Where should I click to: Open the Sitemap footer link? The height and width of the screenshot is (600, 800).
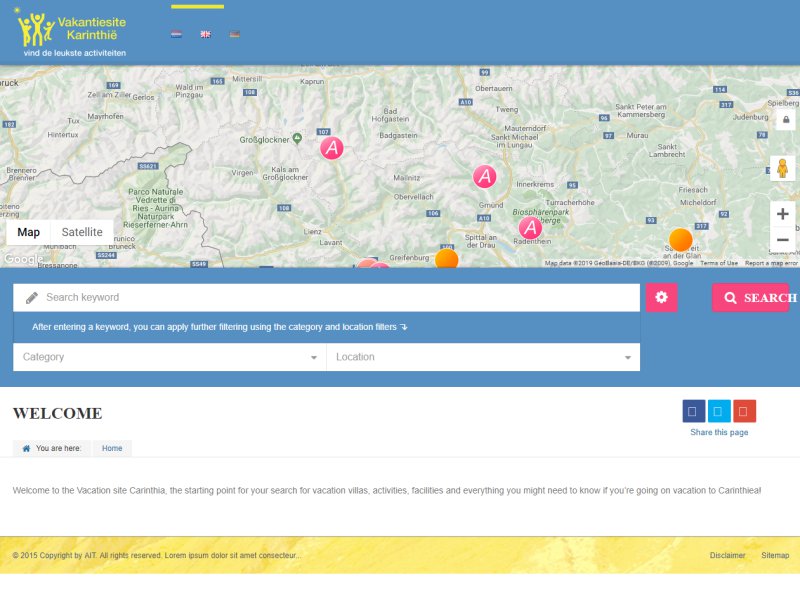click(x=775, y=555)
